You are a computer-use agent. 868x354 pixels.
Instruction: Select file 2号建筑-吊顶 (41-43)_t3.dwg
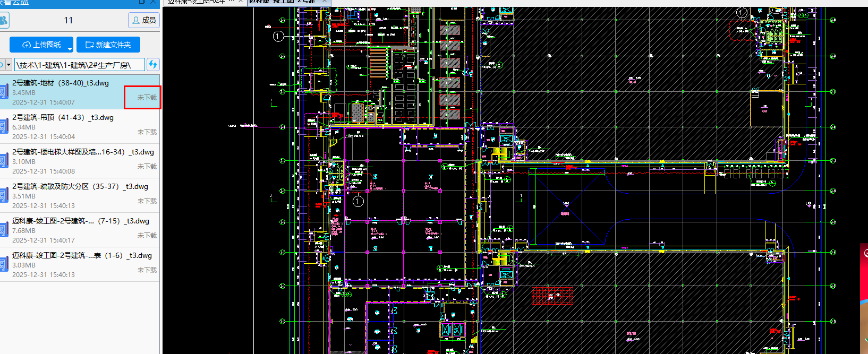[63, 118]
